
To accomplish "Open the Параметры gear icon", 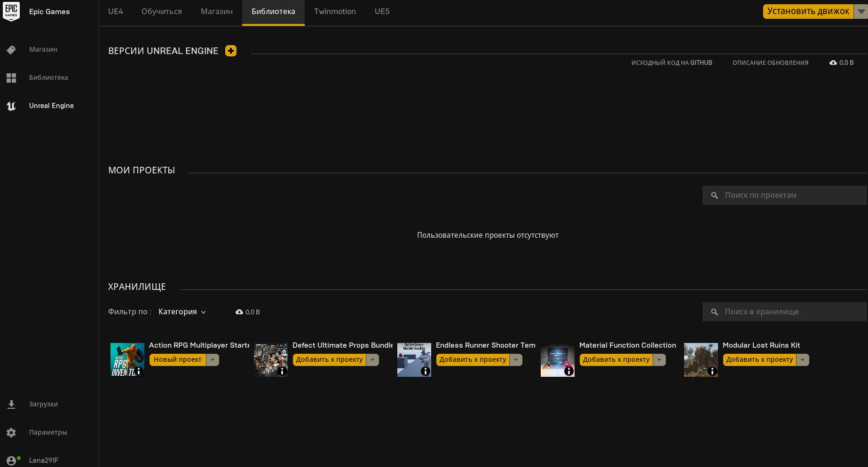I will [11, 433].
